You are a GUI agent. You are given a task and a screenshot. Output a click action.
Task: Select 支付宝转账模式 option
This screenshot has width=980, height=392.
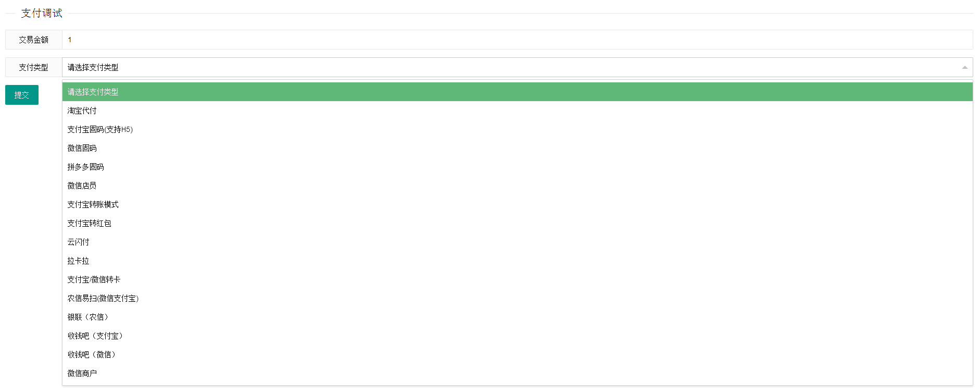coord(93,204)
